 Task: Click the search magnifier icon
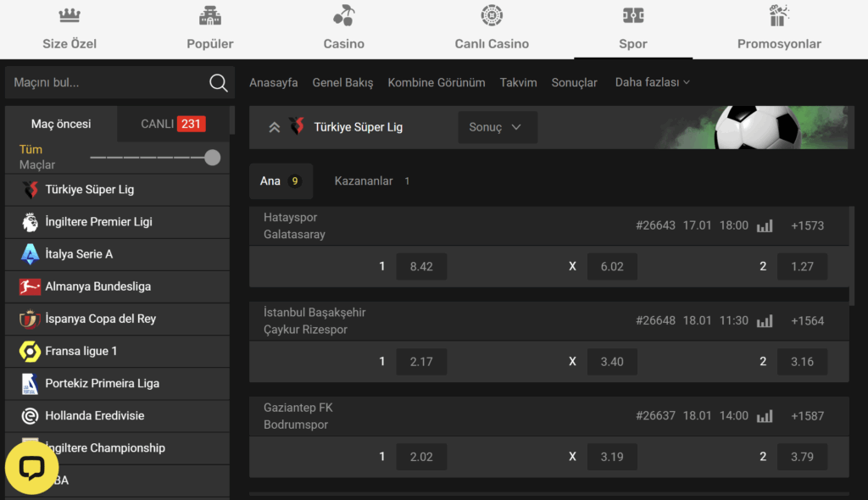coord(218,83)
